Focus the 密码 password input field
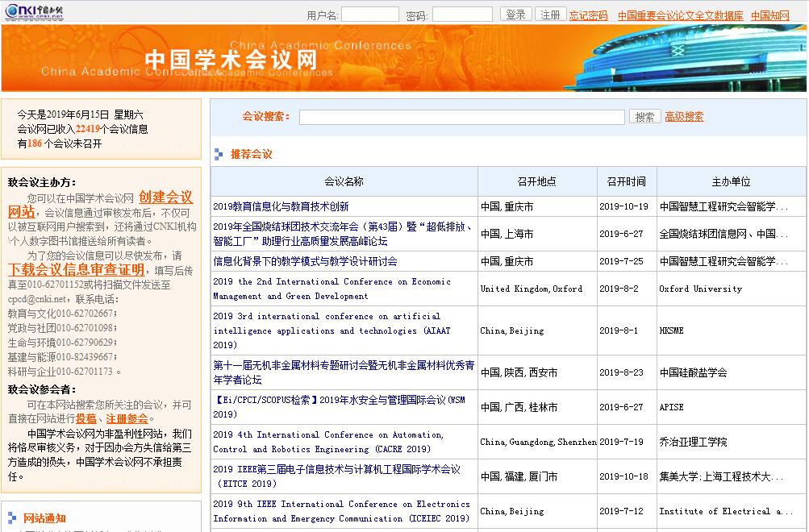Viewport: 809px width, 532px height. tap(461, 15)
